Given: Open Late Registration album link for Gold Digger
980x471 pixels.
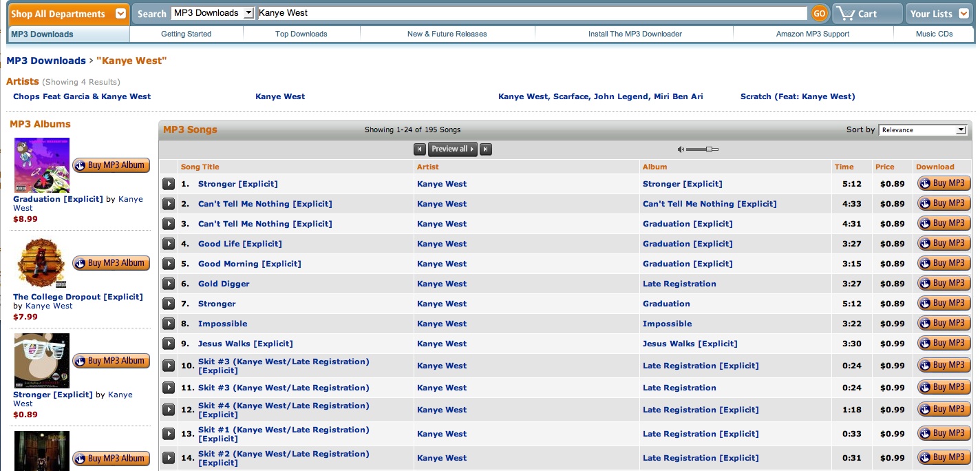Looking at the screenshot, I should (679, 284).
